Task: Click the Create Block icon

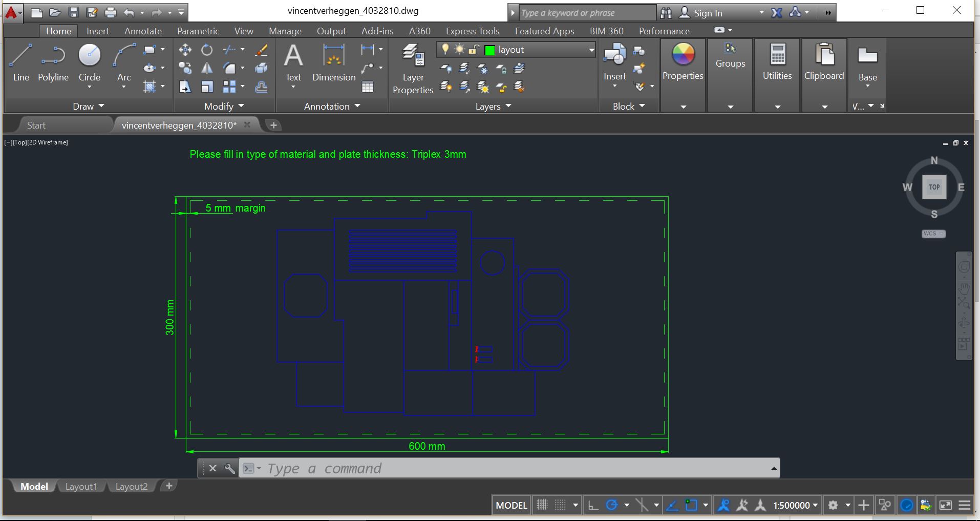Action: click(x=639, y=50)
